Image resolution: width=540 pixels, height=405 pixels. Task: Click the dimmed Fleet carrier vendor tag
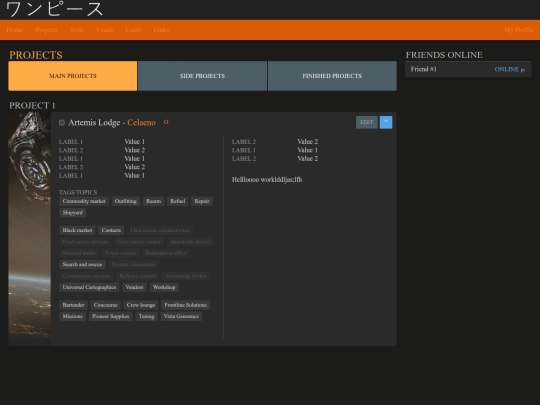coord(139,242)
